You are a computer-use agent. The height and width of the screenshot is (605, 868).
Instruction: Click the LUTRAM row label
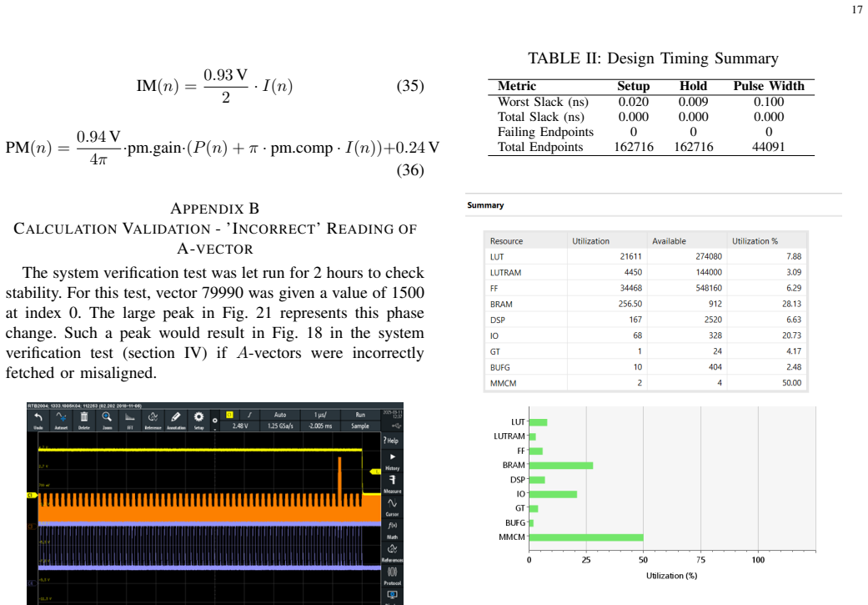505,273
